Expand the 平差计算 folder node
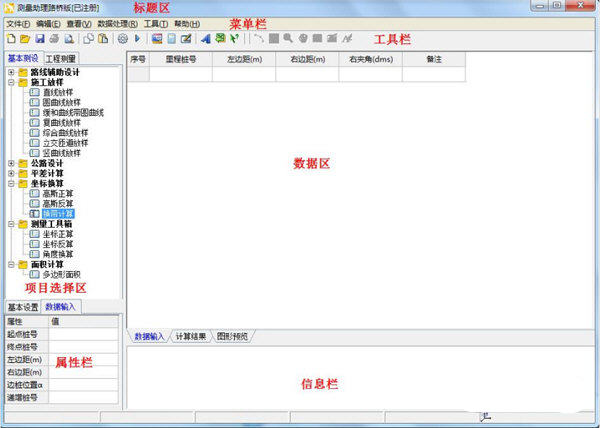The height and width of the screenshot is (428, 600). tap(11, 173)
